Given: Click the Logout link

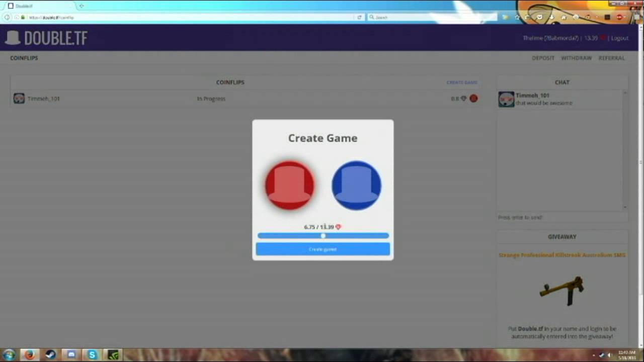Looking at the screenshot, I should [x=620, y=38].
